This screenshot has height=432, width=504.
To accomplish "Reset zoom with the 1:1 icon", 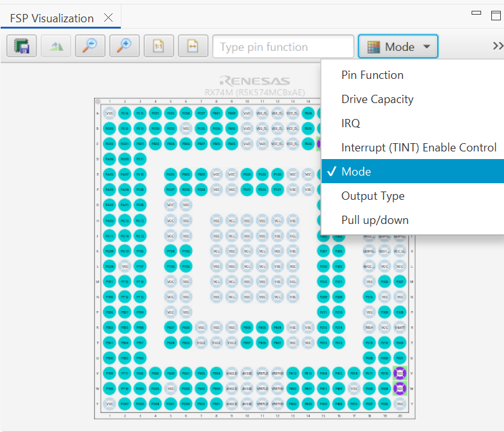I will coord(159,46).
